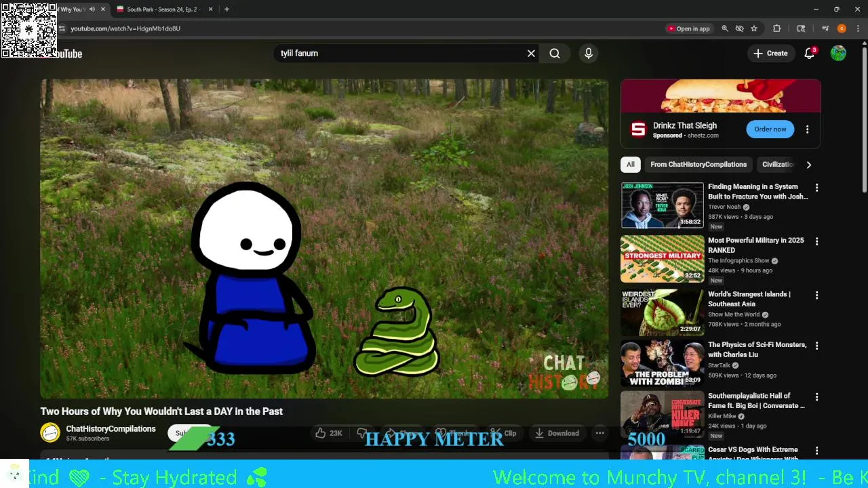Click the Trevor Noah channel name
Screen dimensions: 868x488
[724, 207]
